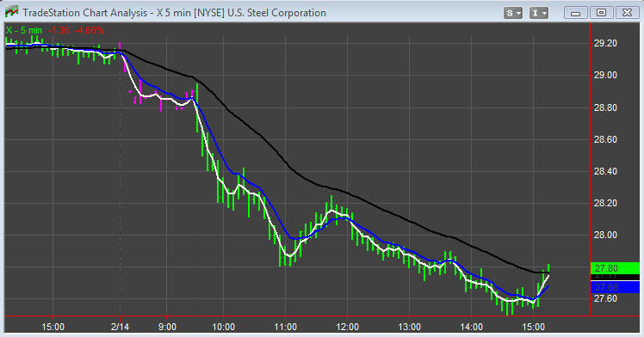Click the 13:00 time axis label
Image resolution: width=644 pixels, height=337 pixels.
pos(409,327)
